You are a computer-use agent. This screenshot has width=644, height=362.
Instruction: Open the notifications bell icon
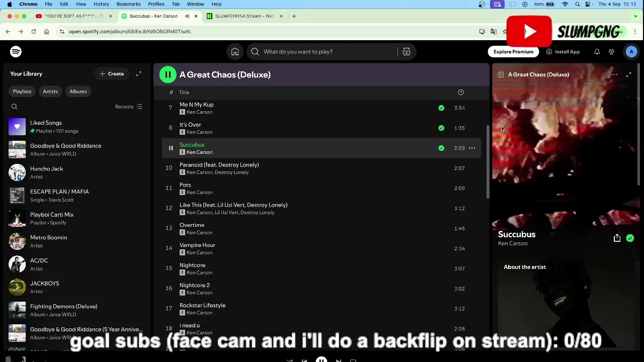tap(597, 52)
